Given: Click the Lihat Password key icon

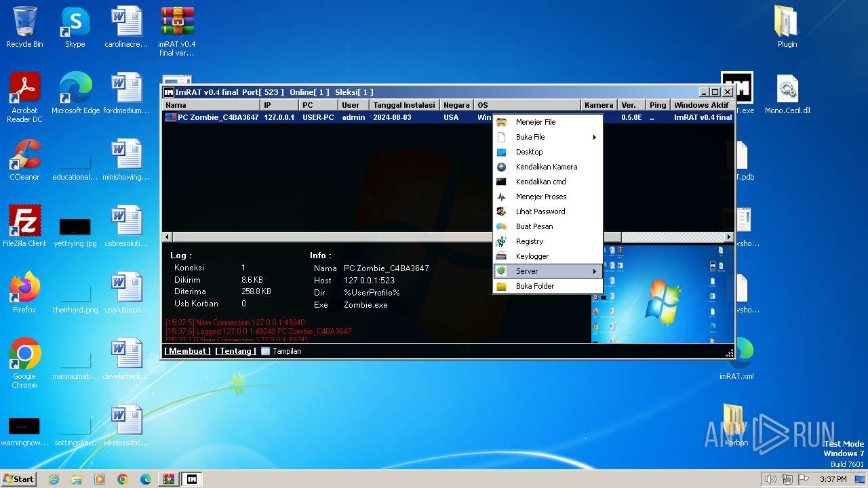Looking at the screenshot, I should pyautogui.click(x=502, y=211).
